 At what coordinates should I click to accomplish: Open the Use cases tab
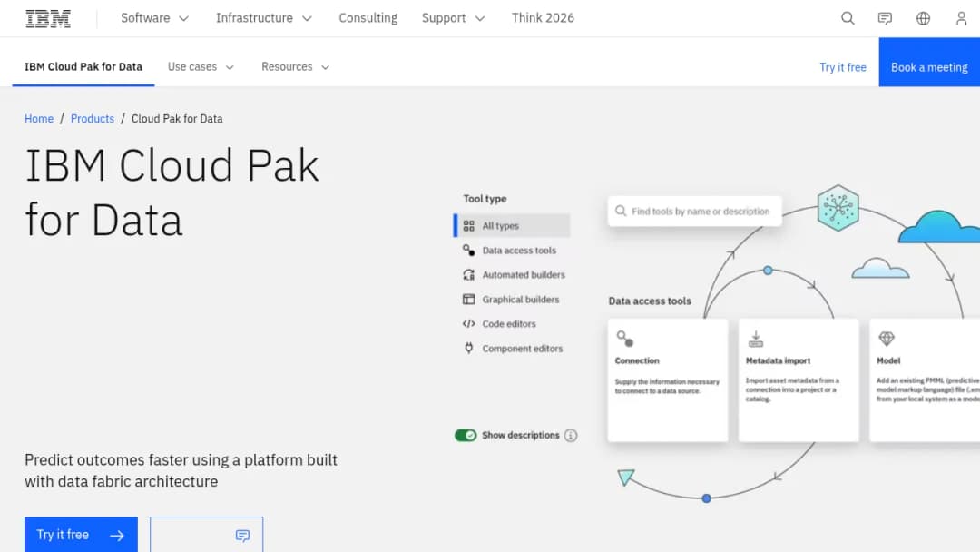pyautogui.click(x=201, y=67)
